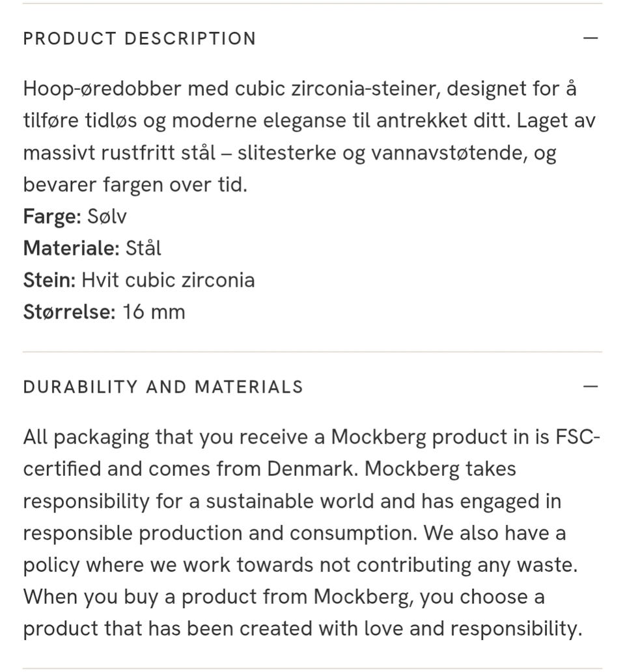Collapse Product Description using its minus icon

pos(590,38)
